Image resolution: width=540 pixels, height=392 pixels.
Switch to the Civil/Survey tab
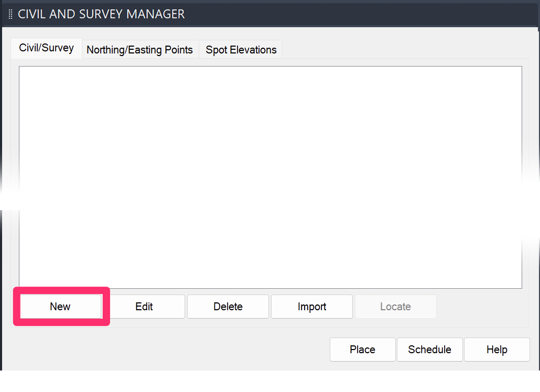[46, 48]
